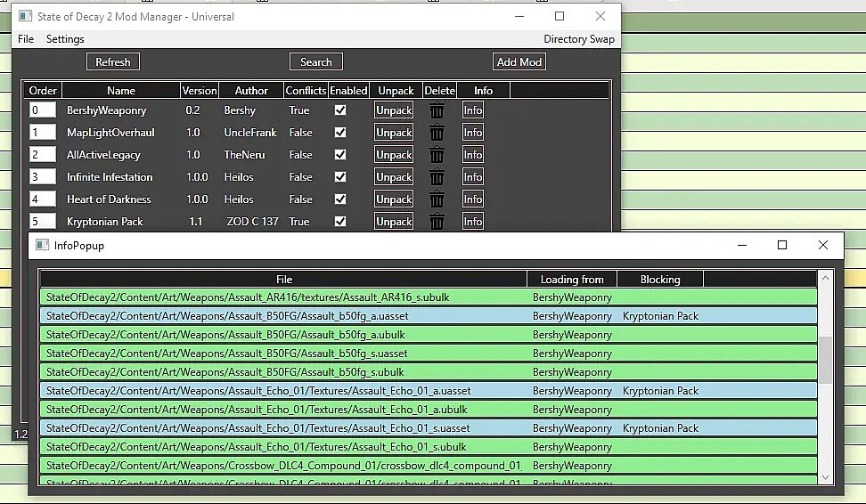Select Assault_b50fg_a.ubulk row
Image resolution: width=866 pixels, height=504 pixels.
(428, 335)
